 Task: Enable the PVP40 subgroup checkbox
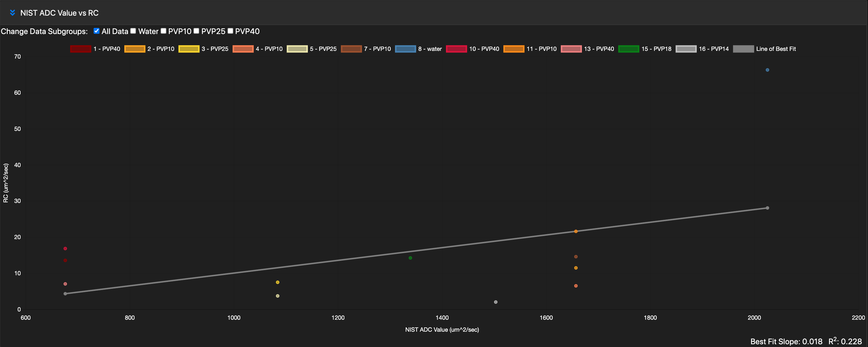pos(231,31)
